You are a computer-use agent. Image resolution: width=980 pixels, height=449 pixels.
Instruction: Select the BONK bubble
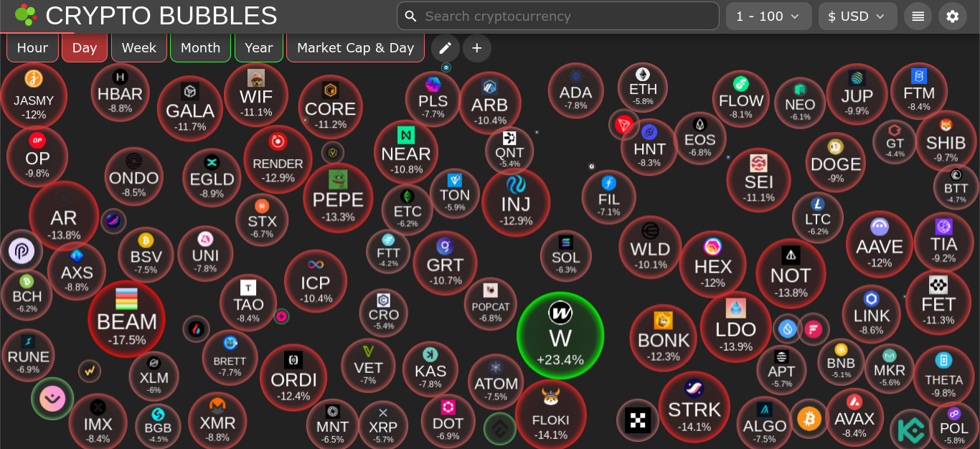pos(664,338)
